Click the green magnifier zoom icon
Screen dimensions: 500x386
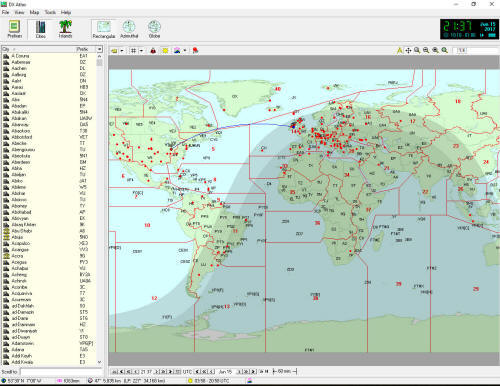(x=445, y=50)
